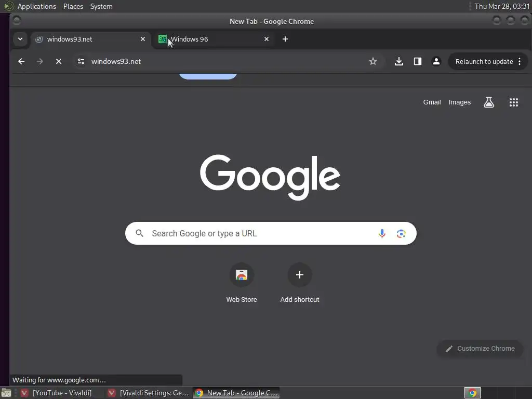Click Customize Chrome button

(x=480, y=349)
